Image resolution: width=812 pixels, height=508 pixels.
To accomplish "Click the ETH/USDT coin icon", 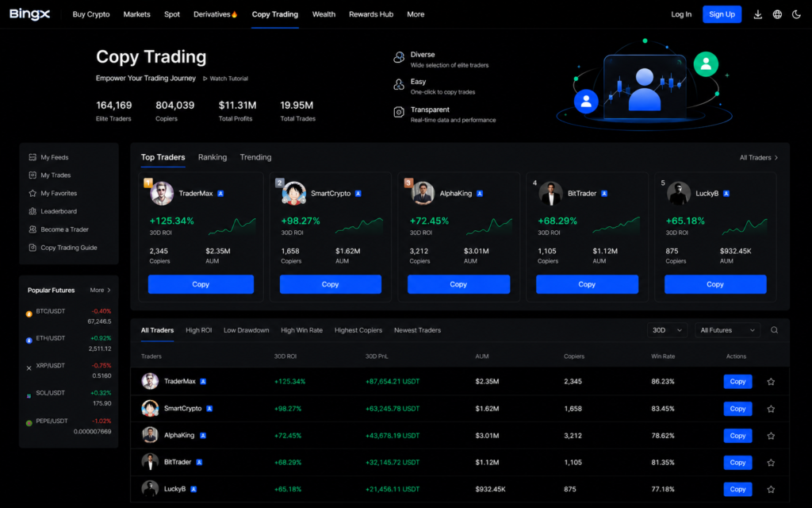I will point(29,341).
